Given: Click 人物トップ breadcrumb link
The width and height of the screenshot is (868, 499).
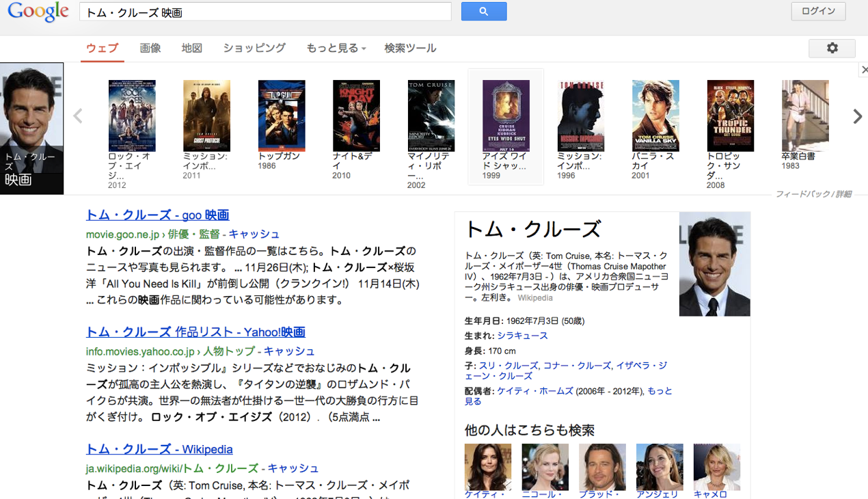Looking at the screenshot, I should [229, 351].
